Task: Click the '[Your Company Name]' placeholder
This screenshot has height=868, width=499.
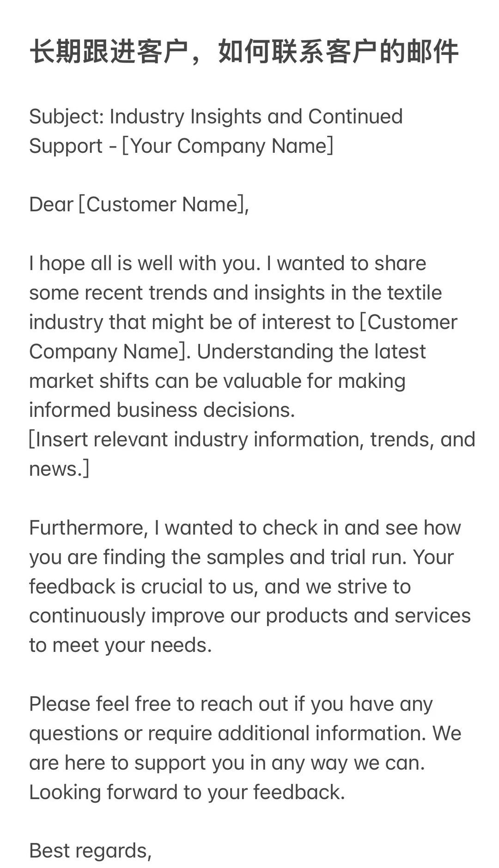Action: tap(227, 146)
